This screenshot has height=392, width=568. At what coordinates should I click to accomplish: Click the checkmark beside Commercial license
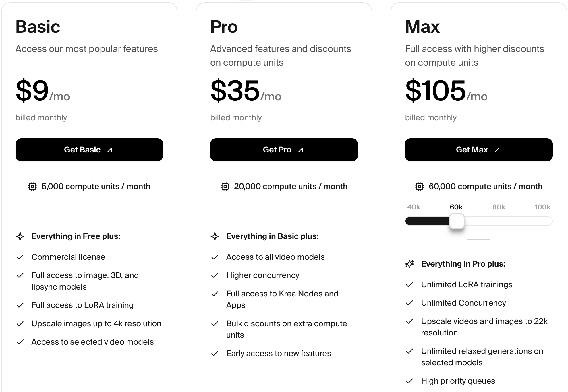pos(20,257)
